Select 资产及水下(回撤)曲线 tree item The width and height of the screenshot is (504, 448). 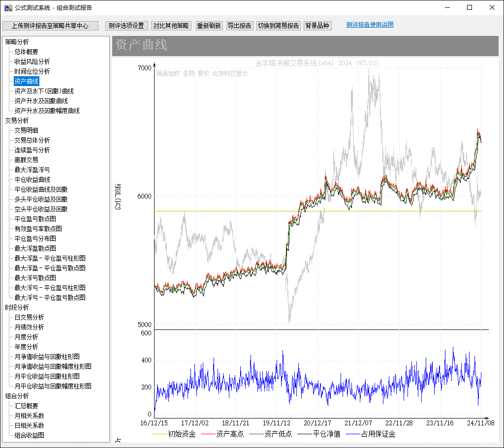[x=44, y=91]
